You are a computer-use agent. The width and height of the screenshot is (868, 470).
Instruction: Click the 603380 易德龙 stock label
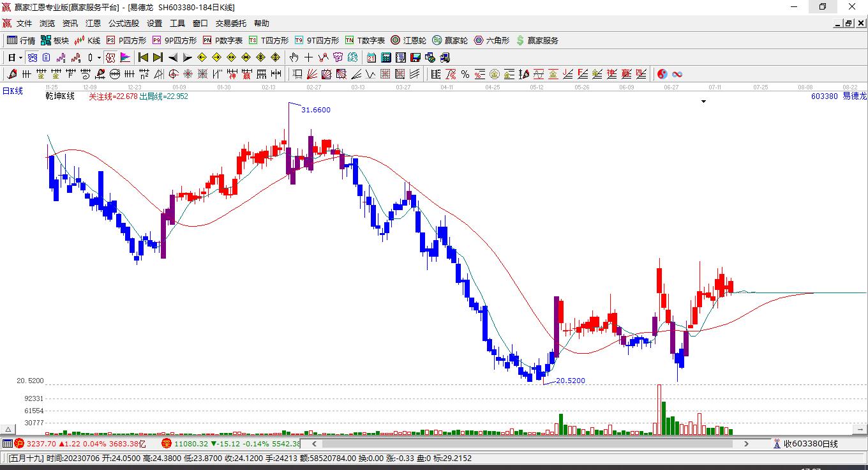pyautogui.click(x=839, y=96)
